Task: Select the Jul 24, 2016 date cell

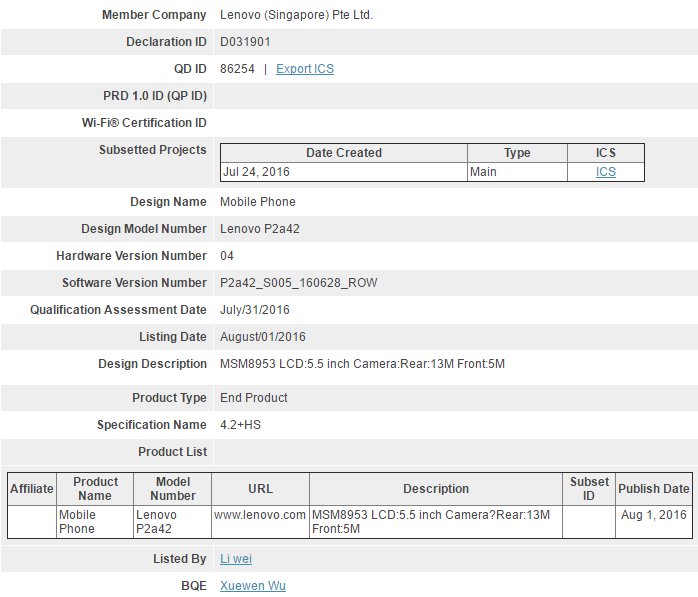Action: tap(257, 172)
